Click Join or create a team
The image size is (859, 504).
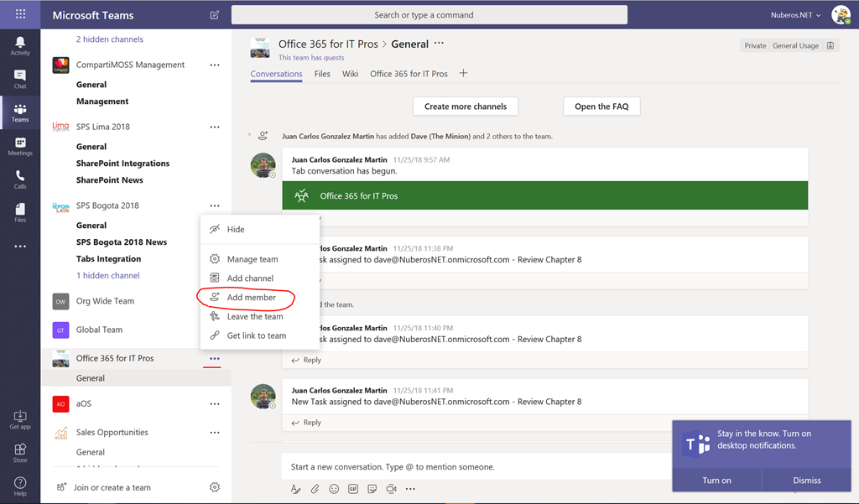pos(104,487)
